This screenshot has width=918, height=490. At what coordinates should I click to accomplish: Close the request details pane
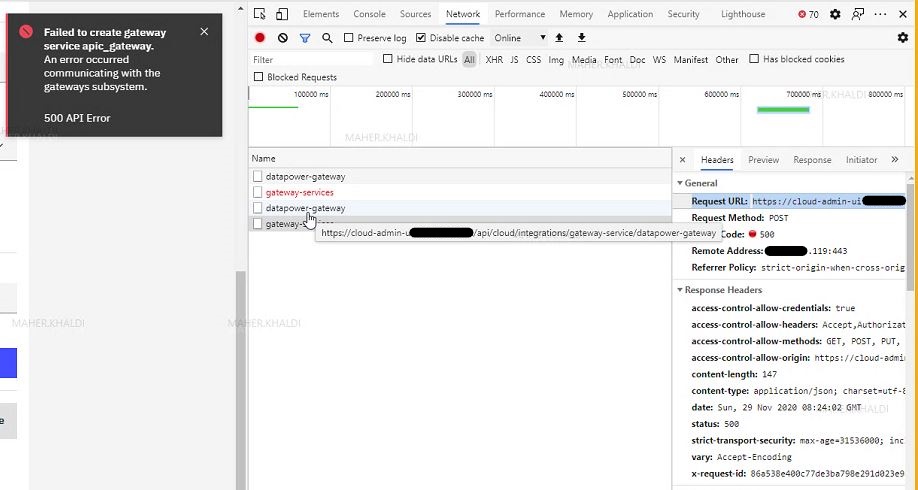683,160
